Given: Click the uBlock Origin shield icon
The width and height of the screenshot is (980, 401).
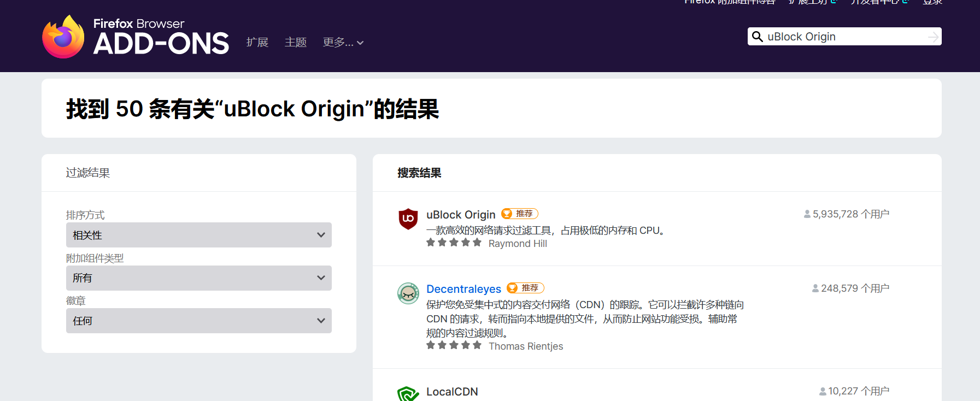Looking at the screenshot, I should (408, 219).
